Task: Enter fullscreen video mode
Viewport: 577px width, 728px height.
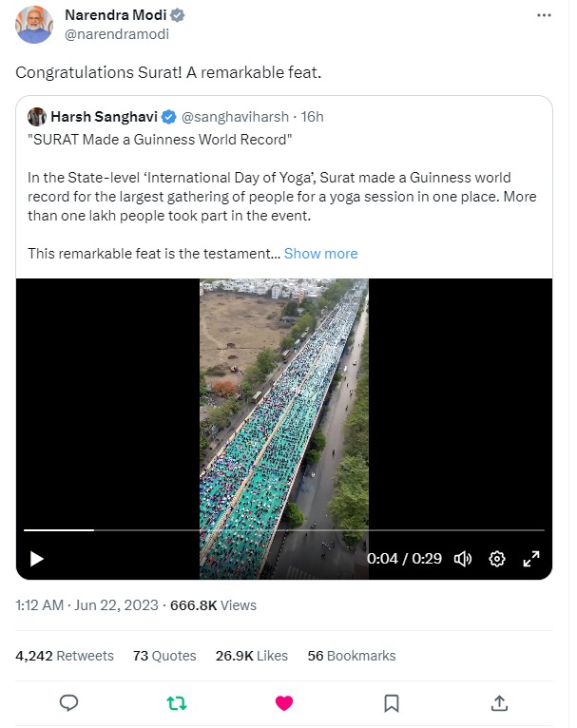Action: click(x=531, y=559)
